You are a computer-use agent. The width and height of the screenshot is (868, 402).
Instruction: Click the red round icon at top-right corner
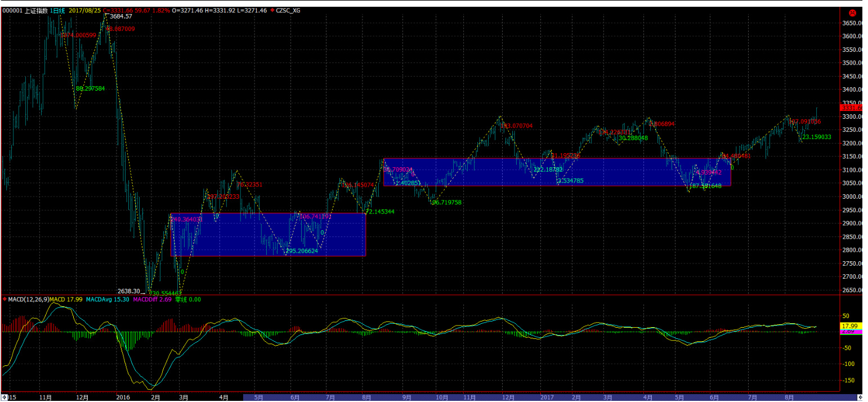tap(852, 12)
